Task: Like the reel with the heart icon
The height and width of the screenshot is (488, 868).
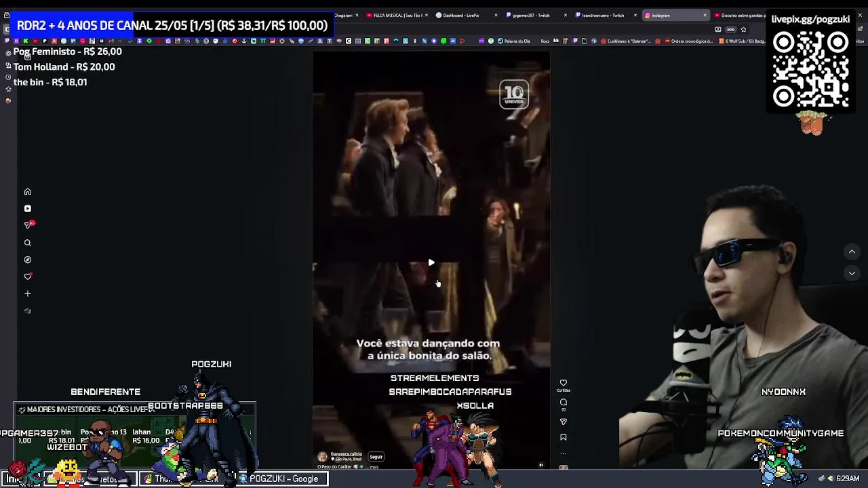Action: point(563,382)
